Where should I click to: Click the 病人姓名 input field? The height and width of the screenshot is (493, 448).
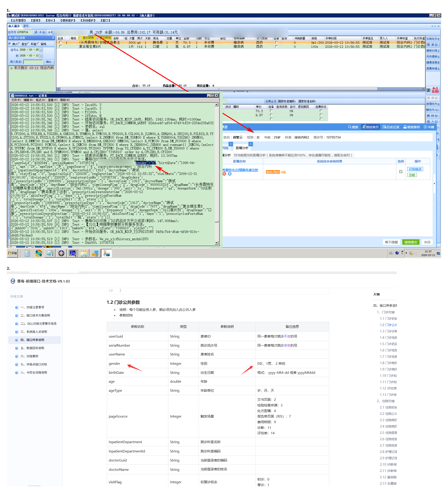[33, 62]
